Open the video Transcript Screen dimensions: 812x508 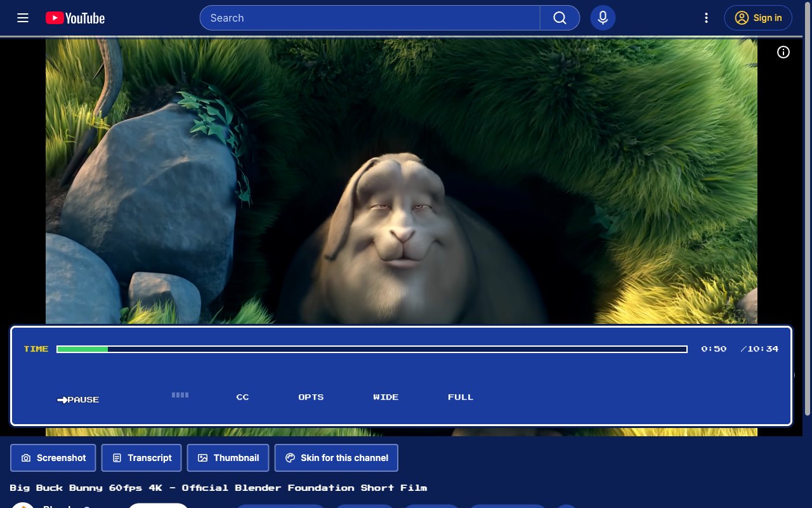(x=141, y=458)
